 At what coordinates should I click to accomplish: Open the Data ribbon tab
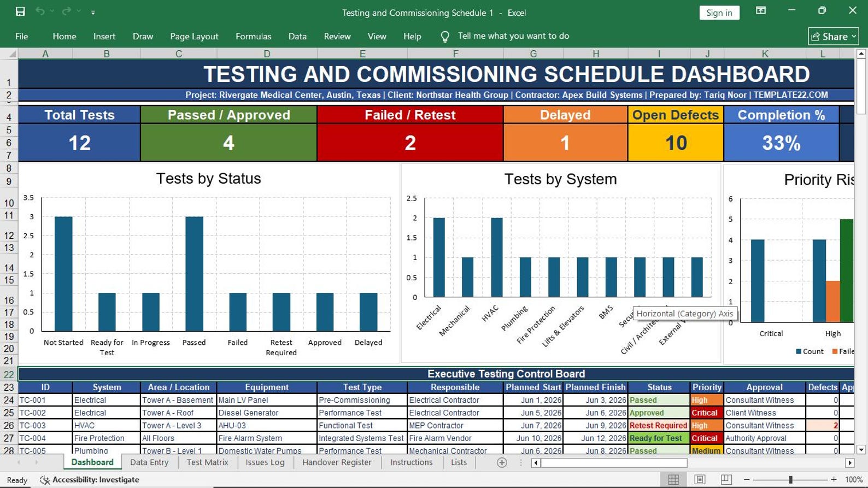297,36
